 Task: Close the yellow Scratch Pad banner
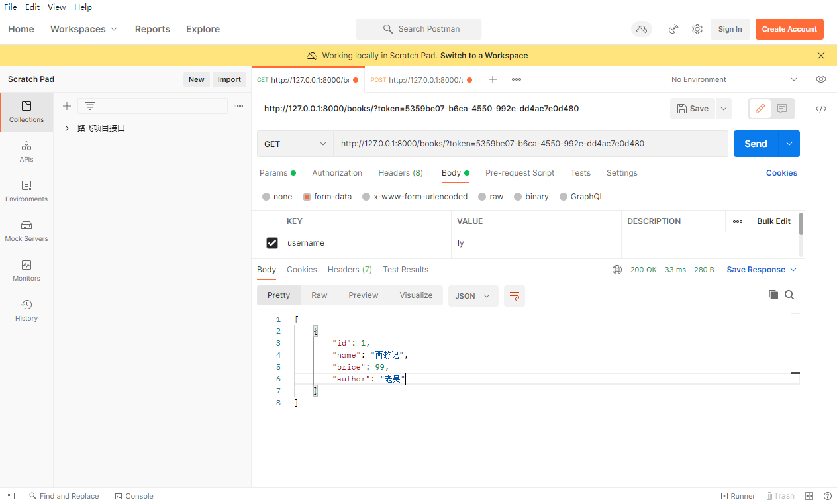click(821, 56)
